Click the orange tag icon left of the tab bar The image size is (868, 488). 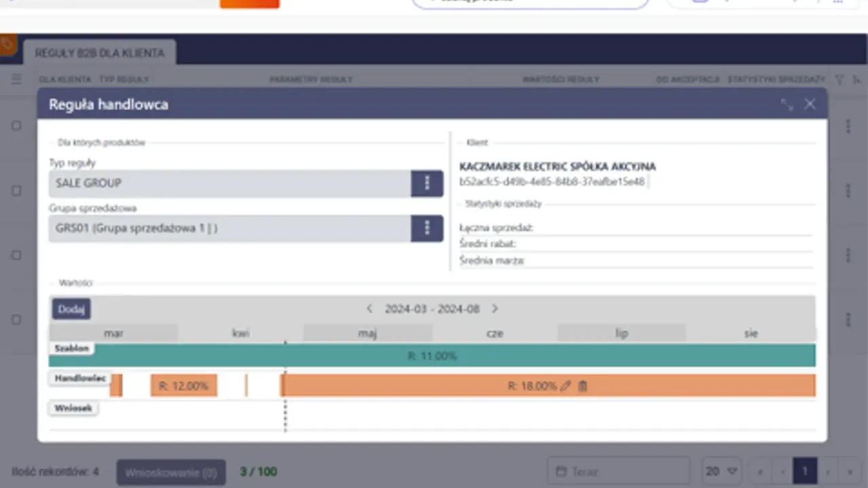point(7,45)
